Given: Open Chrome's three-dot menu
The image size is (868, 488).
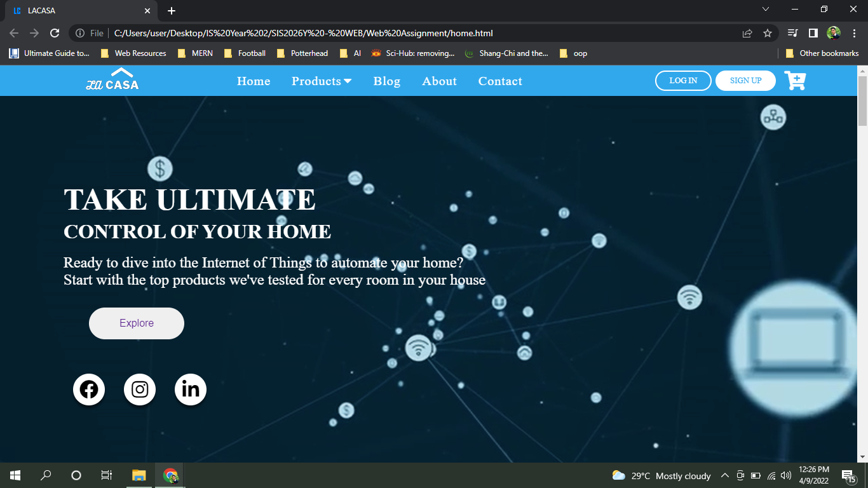Looking at the screenshot, I should (854, 33).
